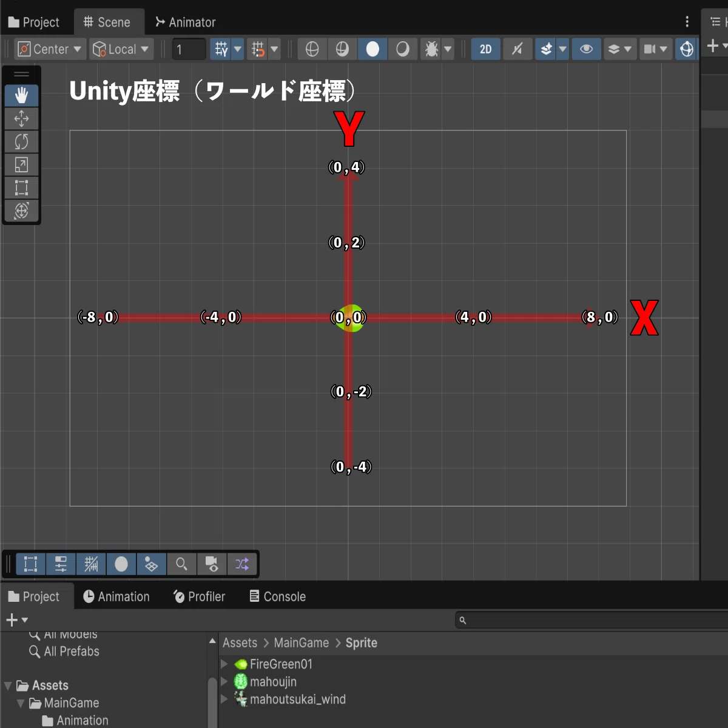Select the Animation folder in tree

(75, 721)
